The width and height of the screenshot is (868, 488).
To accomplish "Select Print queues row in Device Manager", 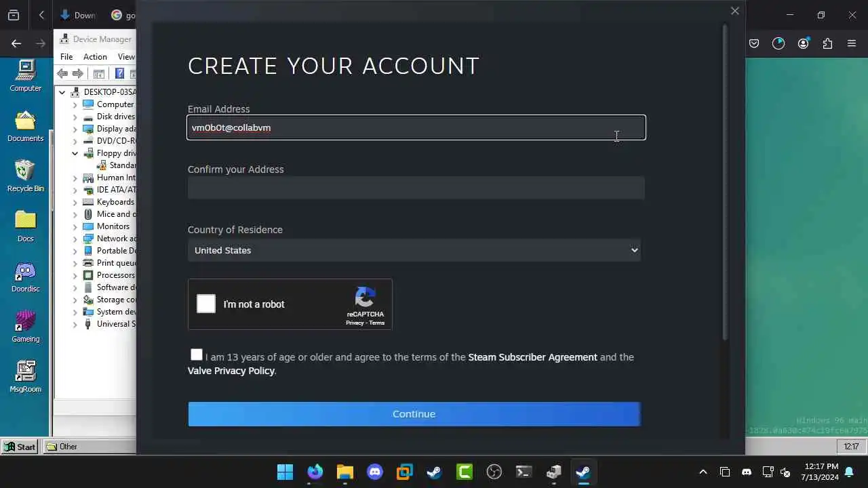I will [110, 263].
